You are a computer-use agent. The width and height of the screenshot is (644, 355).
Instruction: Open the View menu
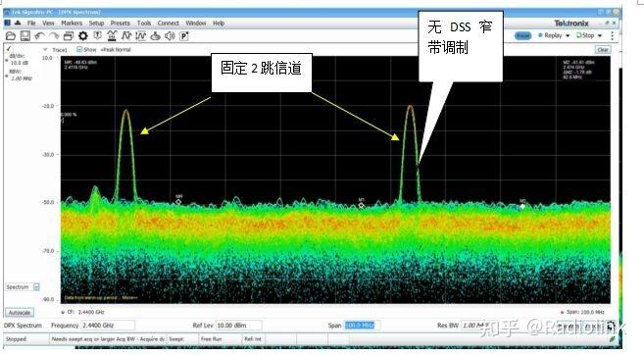point(48,23)
